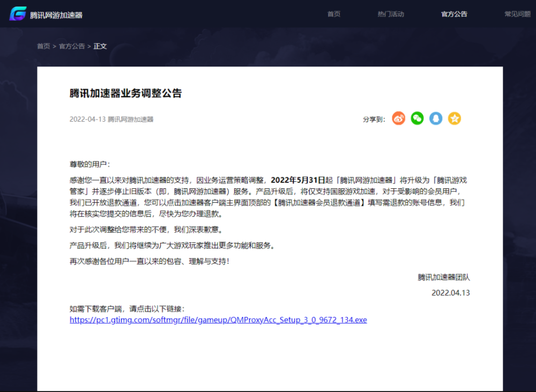Share the announcement to Weibo

pyautogui.click(x=399, y=119)
